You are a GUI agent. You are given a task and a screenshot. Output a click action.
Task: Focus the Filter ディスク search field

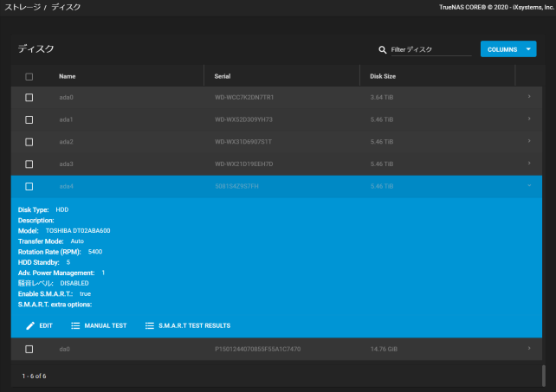[431, 50]
